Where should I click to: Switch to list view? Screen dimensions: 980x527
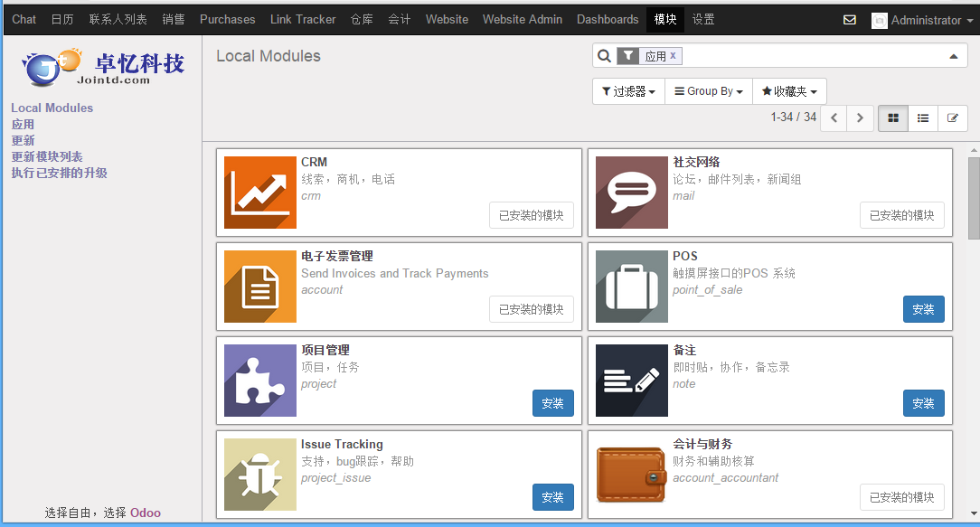pyautogui.click(x=923, y=118)
